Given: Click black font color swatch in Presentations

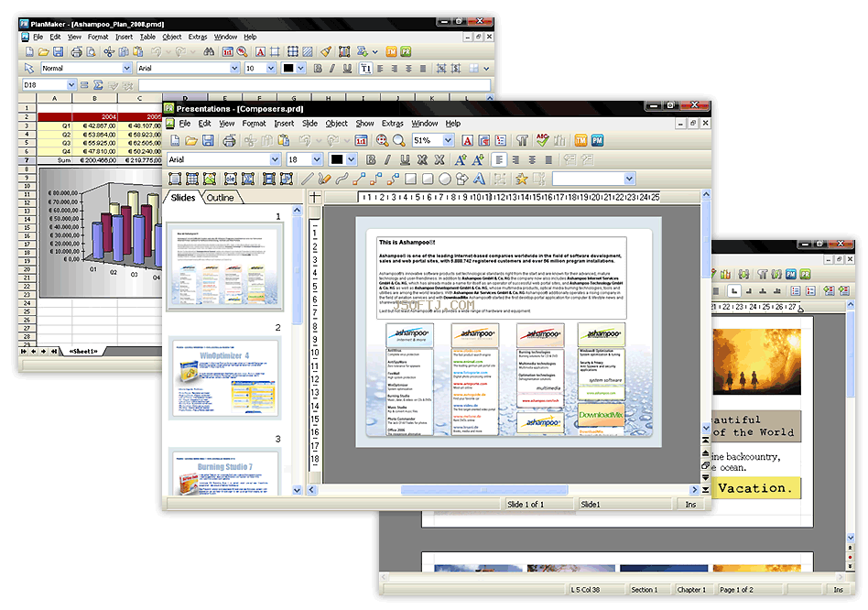Looking at the screenshot, I should point(337,160).
